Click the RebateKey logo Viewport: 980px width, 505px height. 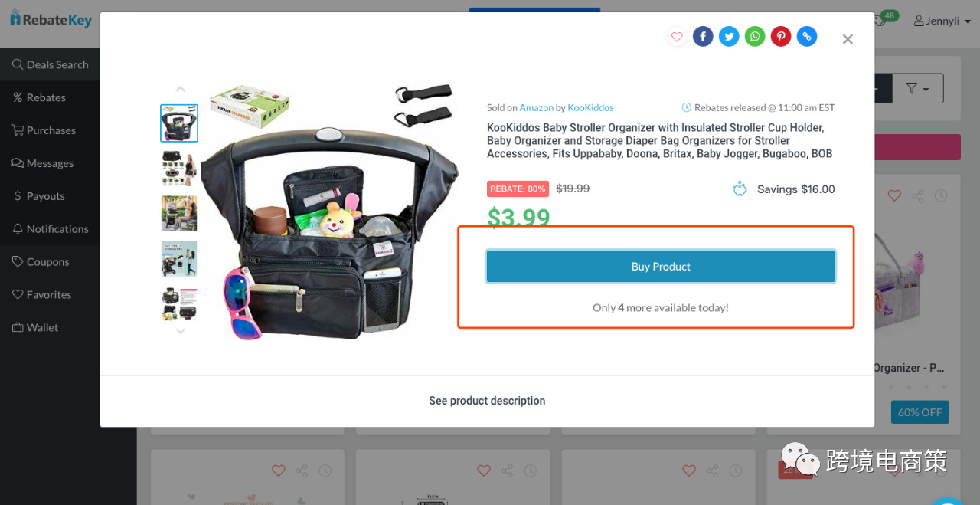point(51,19)
